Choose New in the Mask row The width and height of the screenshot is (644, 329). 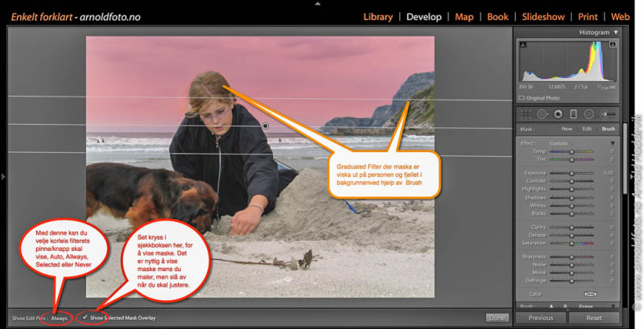(x=567, y=129)
